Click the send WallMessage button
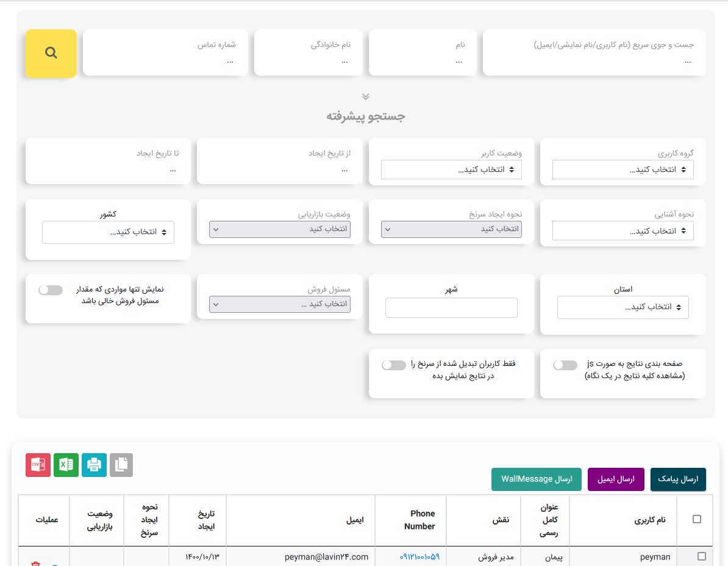The image size is (728, 566). (537, 479)
